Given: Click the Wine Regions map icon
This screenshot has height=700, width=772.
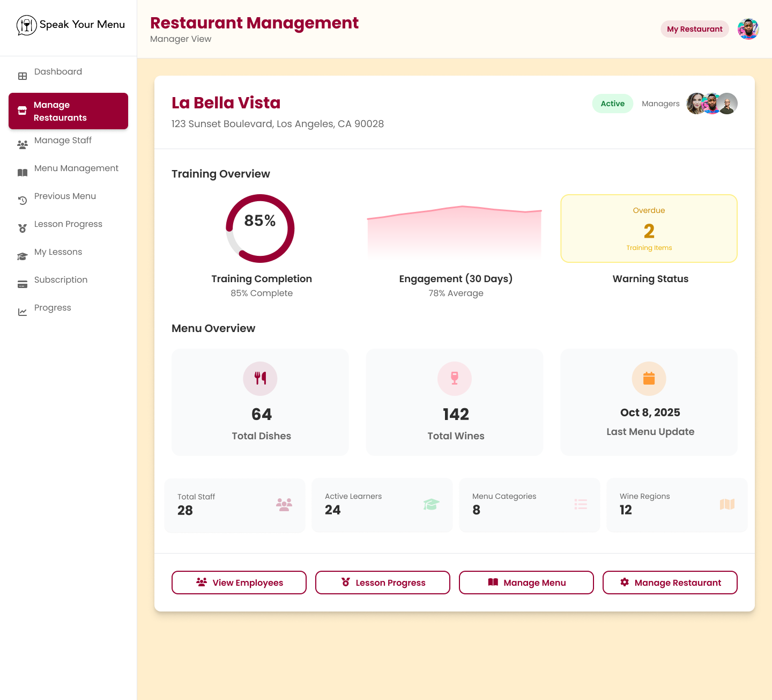Looking at the screenshot, I should [x=727, y=504].
